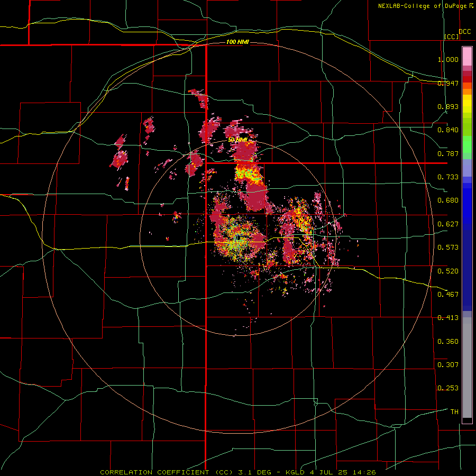Click the 100 NMI range ring label
This screenshot has width=476, height=476.
point(237,42)
